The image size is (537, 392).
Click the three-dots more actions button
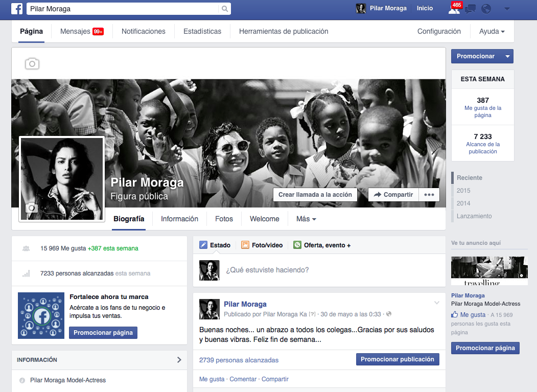point(429,195)
